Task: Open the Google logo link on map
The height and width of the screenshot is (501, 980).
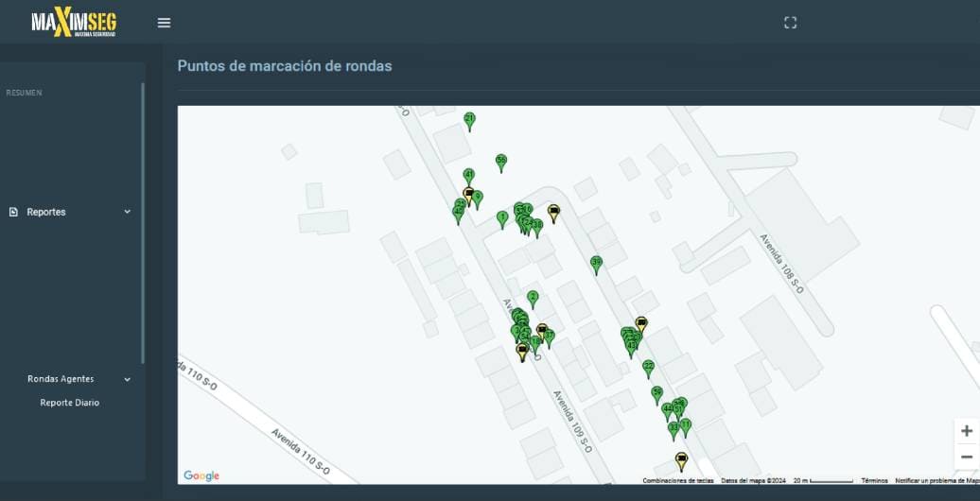Action: 201,476
